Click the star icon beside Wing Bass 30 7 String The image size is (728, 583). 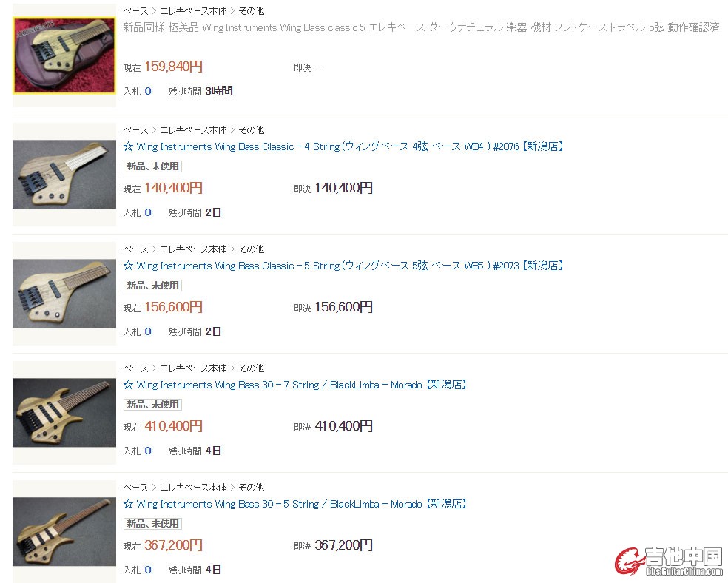coord(128,385)
